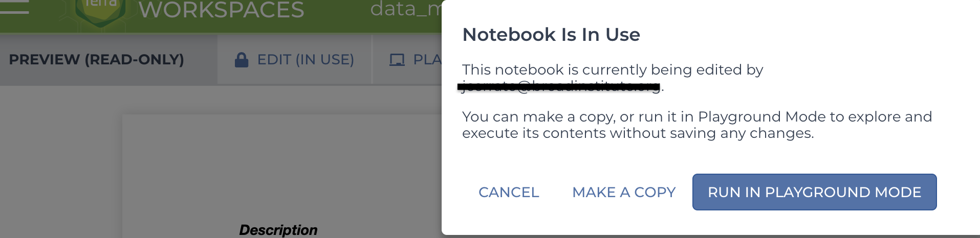The height and width of the screenshot is (238, 980).
Task: Select the EDIT (IN USE) tab label
Action: [306, 60]
